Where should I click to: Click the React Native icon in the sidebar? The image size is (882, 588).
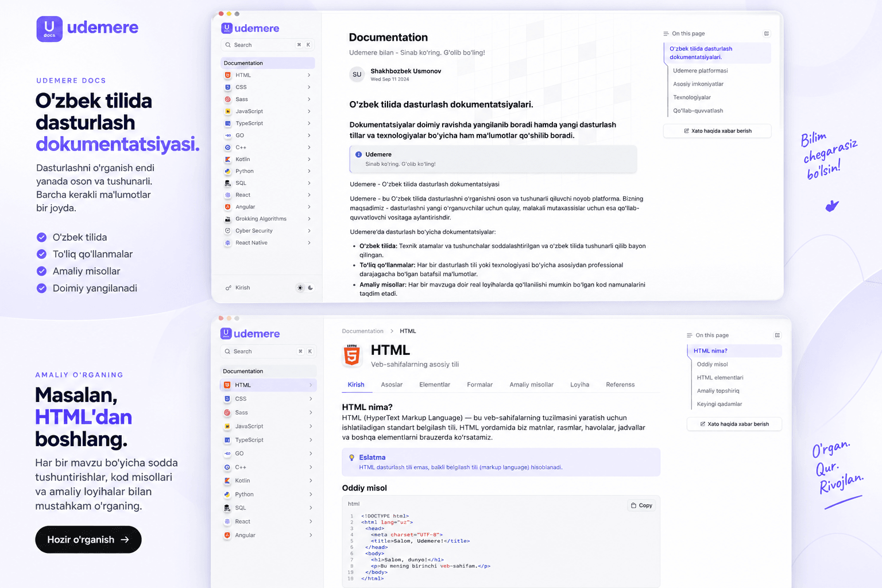tap(228, 243)
